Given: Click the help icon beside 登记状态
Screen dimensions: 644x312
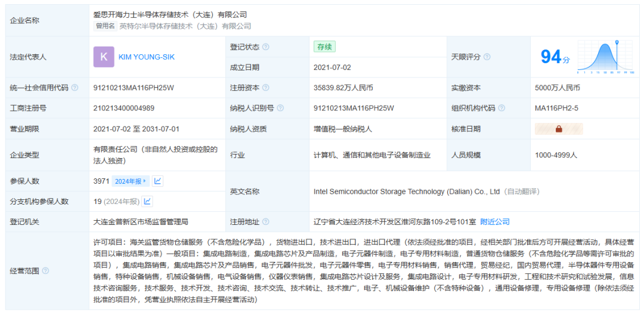Looking at the screenshot, I should (266, 47).
